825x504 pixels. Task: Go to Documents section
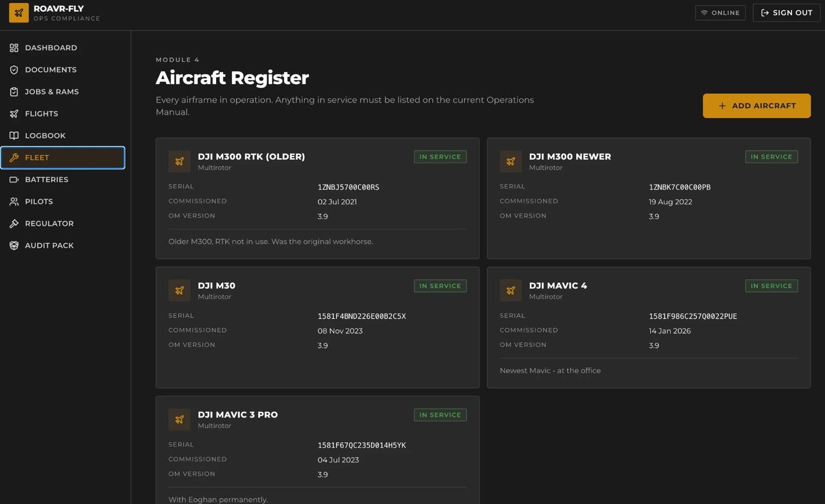pos(62,70)
